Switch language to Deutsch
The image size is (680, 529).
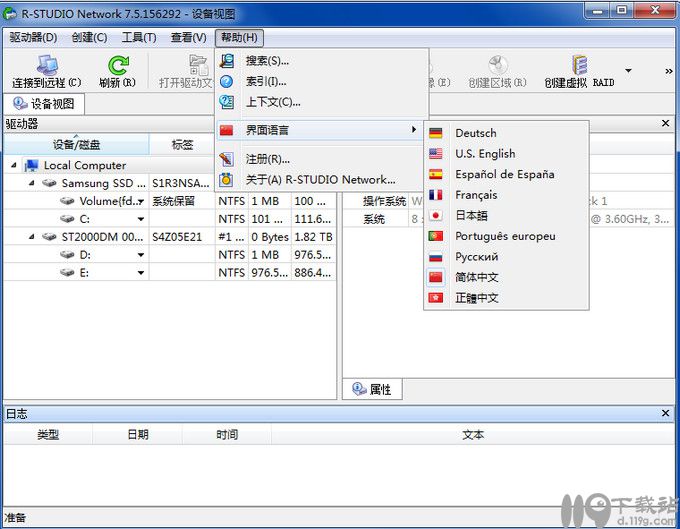[x=506, y=133]
